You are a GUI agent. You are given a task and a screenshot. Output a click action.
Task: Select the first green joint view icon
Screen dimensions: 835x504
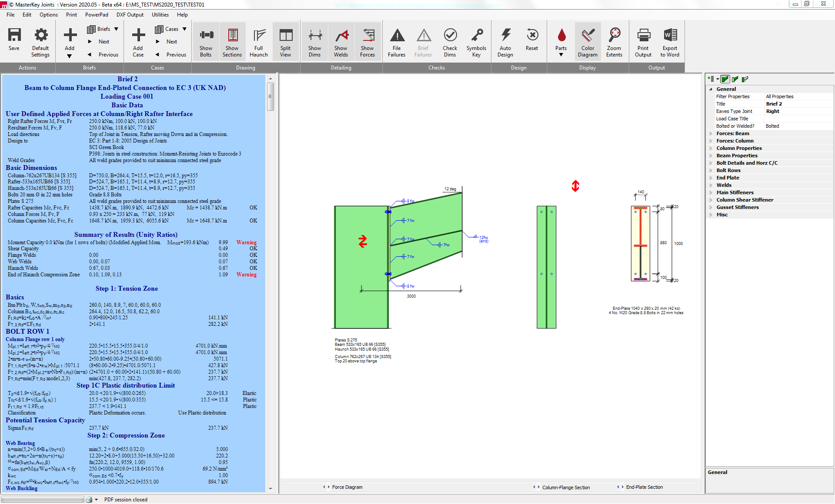[725, 79]
